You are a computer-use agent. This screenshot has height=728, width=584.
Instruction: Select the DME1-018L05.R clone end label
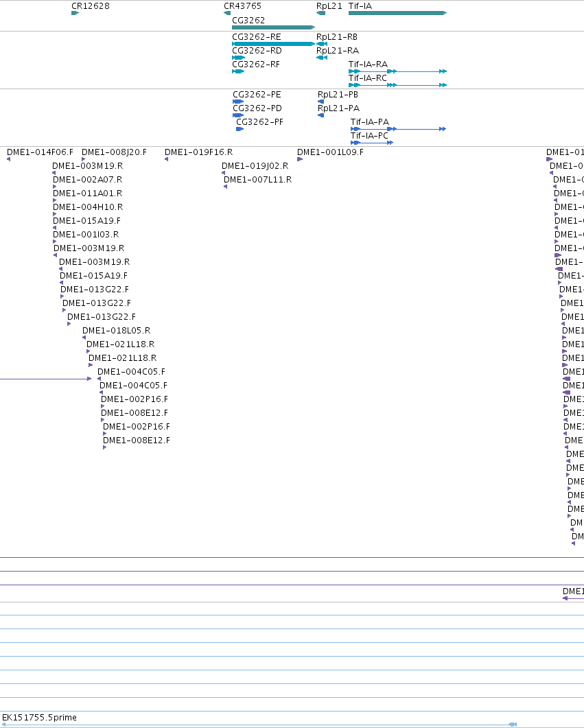point(117,330)
